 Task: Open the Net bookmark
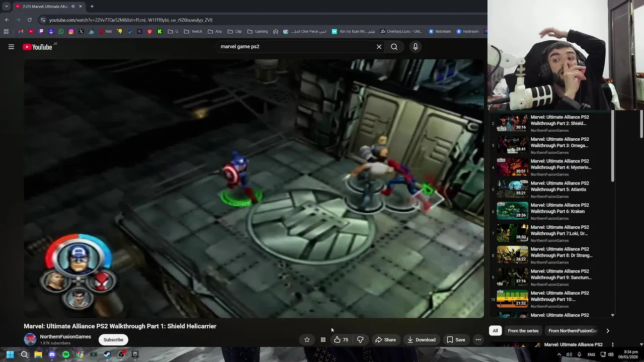[x=106, y=32]
